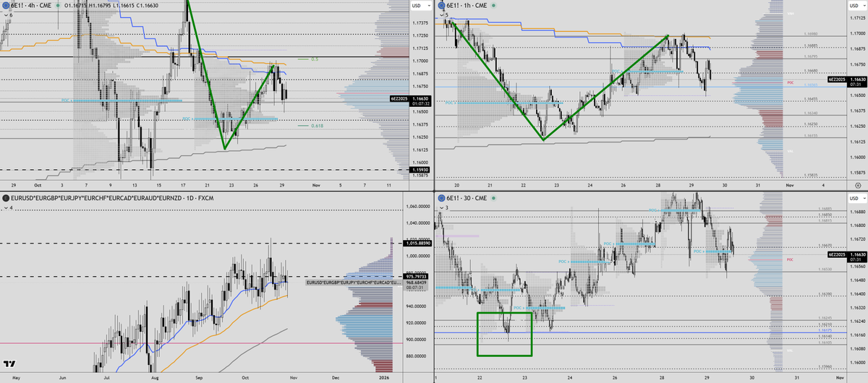Click the 975.79733 price label on the 1D chart
Viewport: 868px width, 383px height.
click(414, 276)
